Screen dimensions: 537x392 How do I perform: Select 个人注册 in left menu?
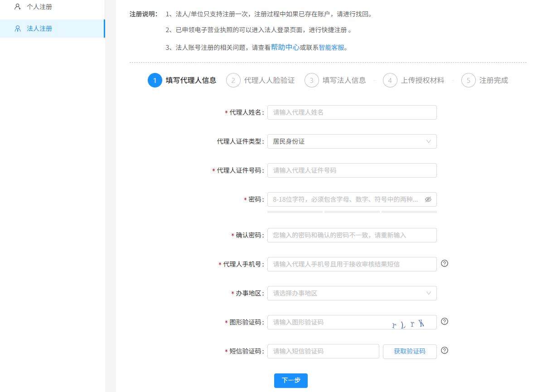pos(39,7)
